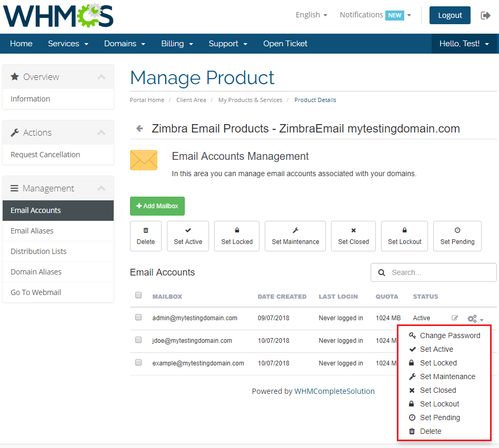Click the Set Active toolbar button
The width and height of the screenshot is (499, 448).
(188, 236)
